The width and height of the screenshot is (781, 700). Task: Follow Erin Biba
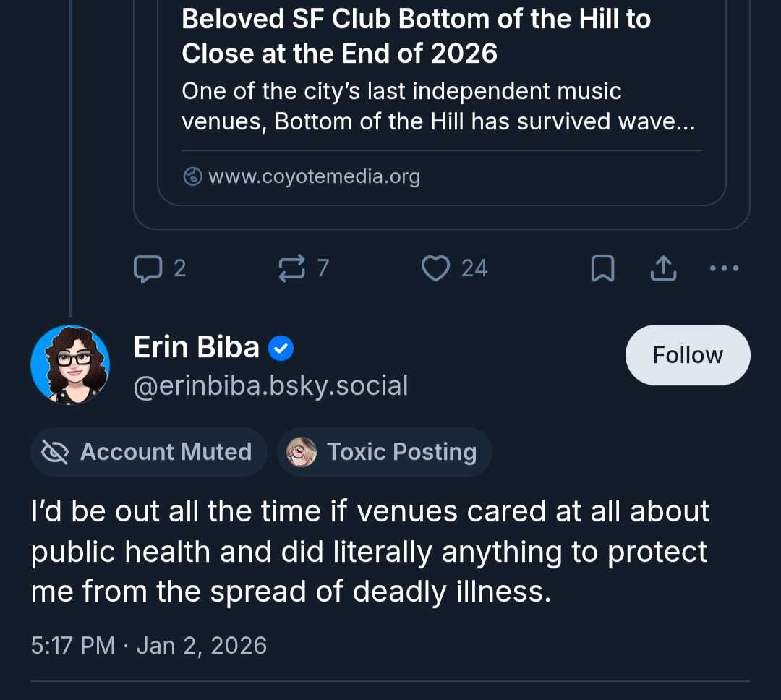click(687, 355)
